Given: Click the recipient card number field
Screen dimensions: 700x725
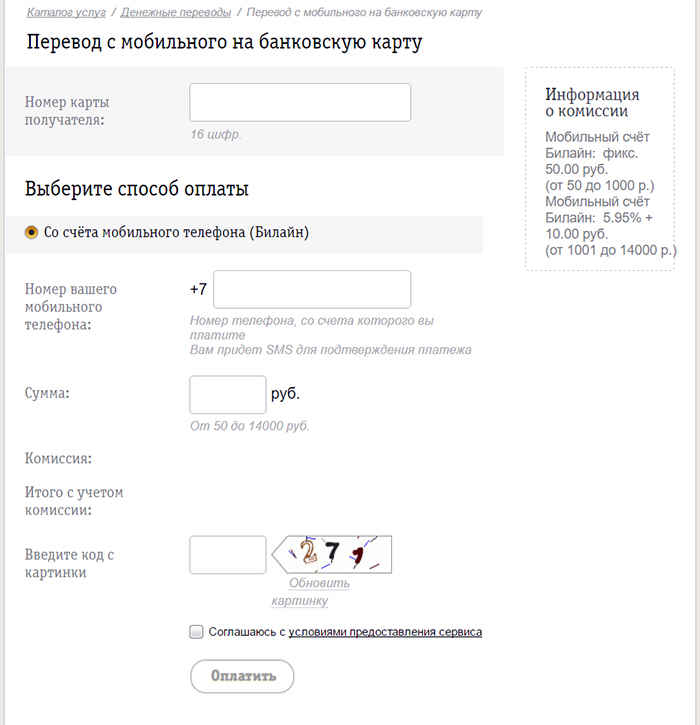Looking at the screenshot, I should [300, 103].
